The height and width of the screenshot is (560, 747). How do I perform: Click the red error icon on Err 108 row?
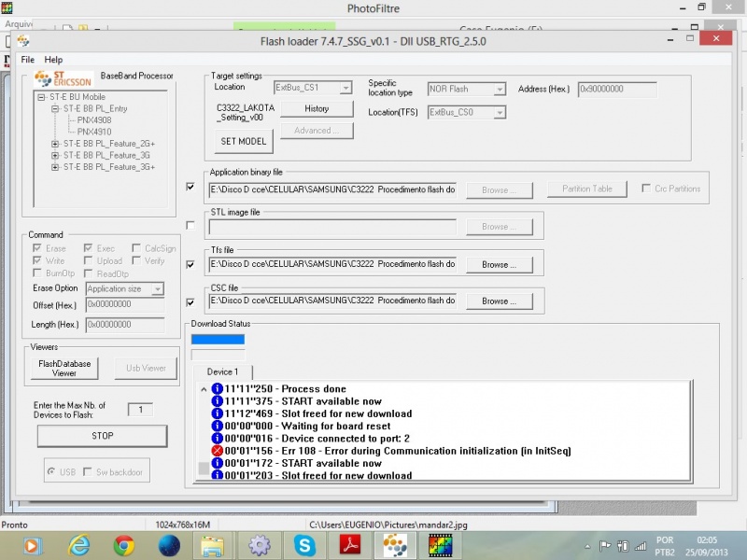click(217, 451)
